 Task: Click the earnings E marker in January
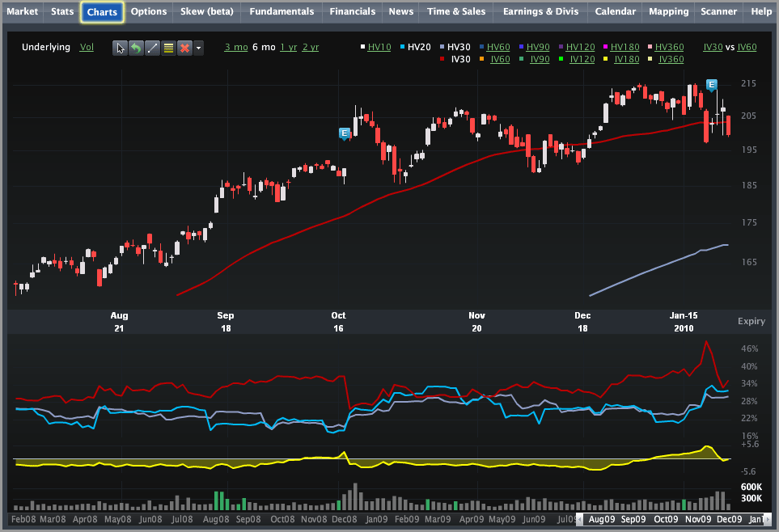(711, 85)
